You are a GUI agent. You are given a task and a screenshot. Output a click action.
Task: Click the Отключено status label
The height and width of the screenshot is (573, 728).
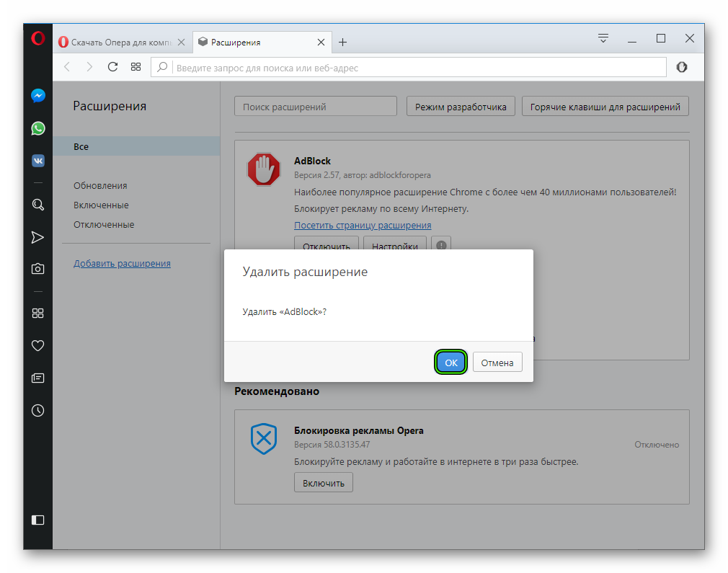pos(657,445)
